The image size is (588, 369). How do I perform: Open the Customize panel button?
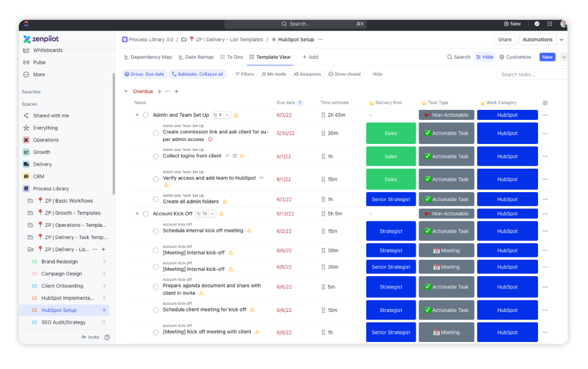515,57
